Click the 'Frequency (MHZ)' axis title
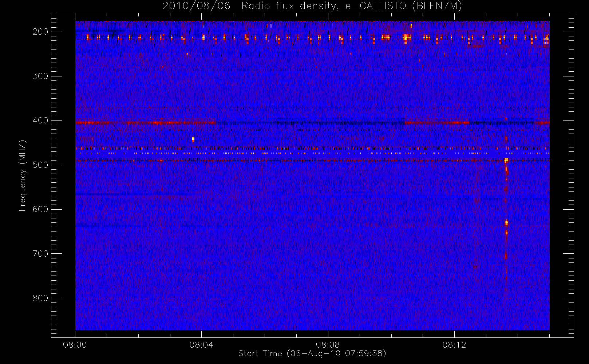 pyautogui.click(x=23, y=175)
